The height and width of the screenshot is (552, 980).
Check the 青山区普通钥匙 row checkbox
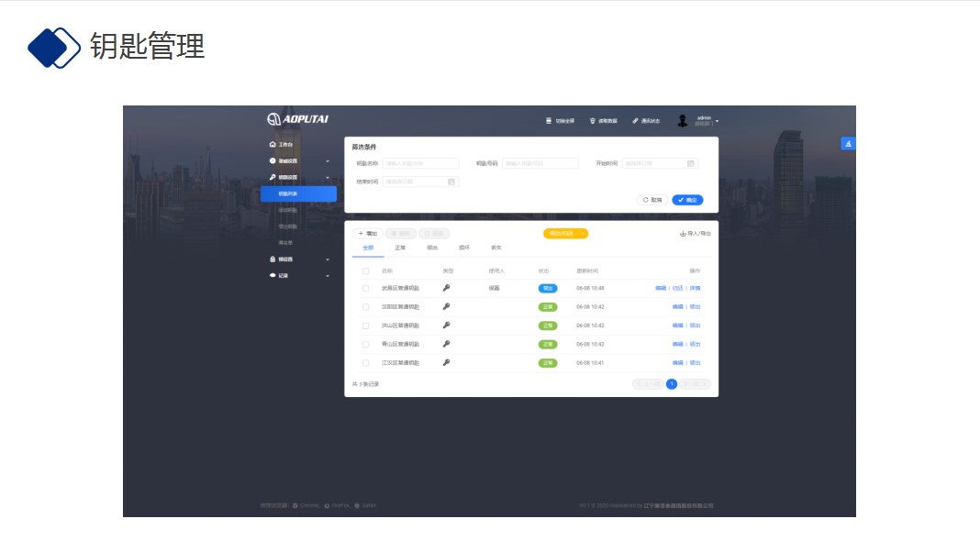(365, 345)
